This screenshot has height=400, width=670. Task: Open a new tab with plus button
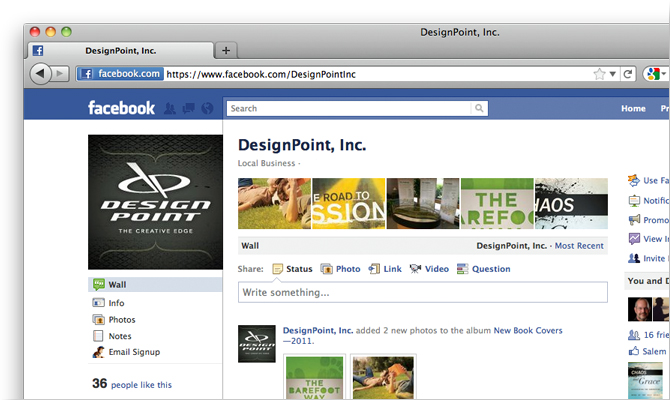tap(226, 50)
